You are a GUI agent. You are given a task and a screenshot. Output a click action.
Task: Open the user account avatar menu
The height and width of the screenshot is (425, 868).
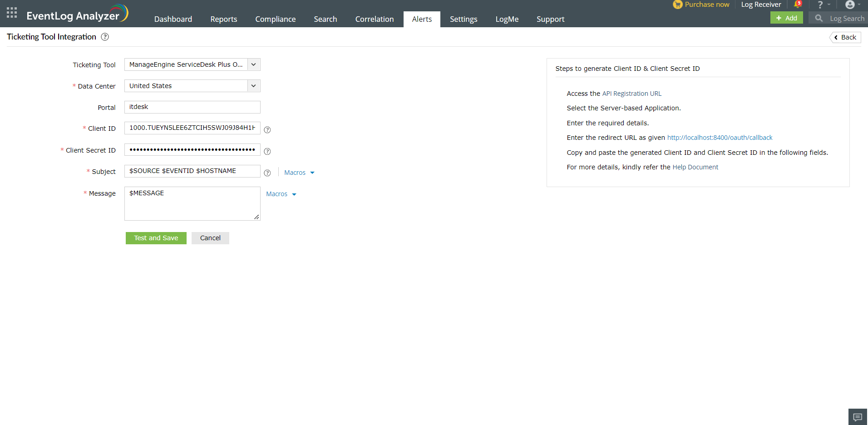point(850,5)
